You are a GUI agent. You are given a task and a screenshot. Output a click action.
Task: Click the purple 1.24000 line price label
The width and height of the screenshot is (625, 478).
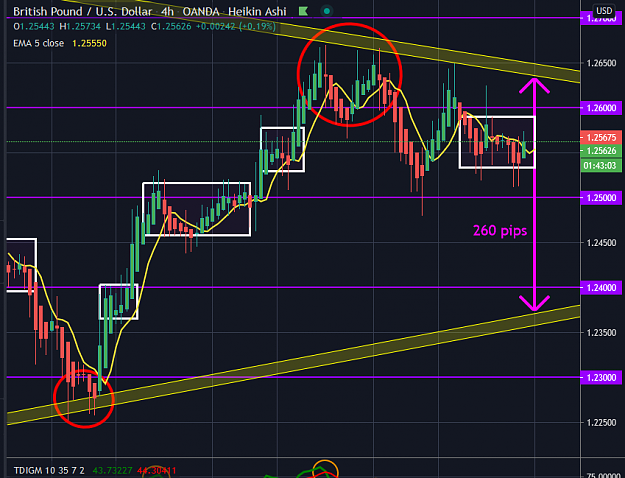(x=601, y=287)
